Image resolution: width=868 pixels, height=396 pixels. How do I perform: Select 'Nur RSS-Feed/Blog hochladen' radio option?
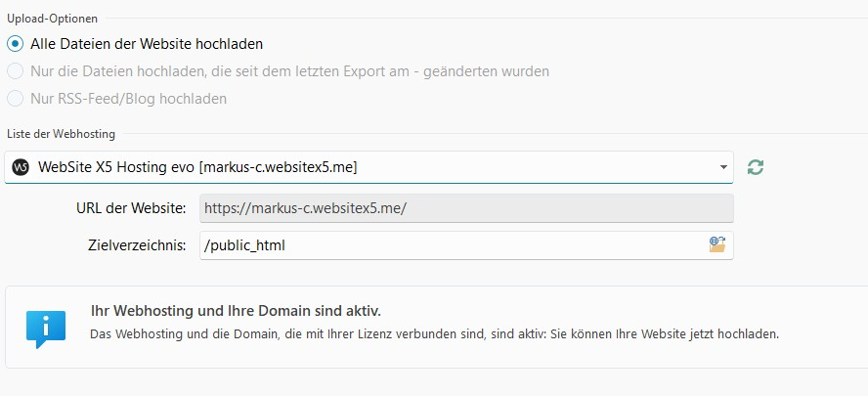(15, 99)
